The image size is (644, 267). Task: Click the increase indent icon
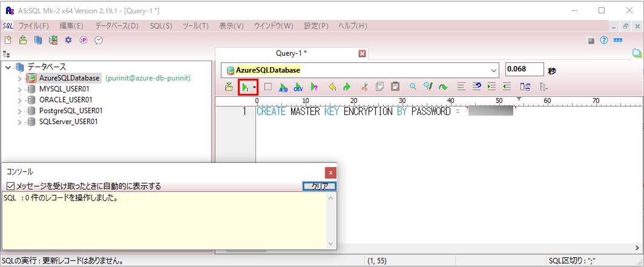491,87
